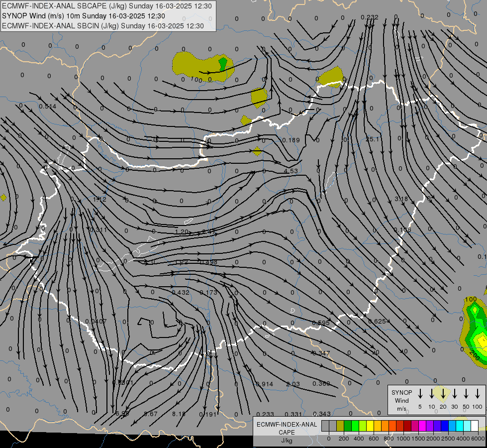Click the map value '0.173'
The width and height of the screenshot is (487, 448).
tap(208, 292)
